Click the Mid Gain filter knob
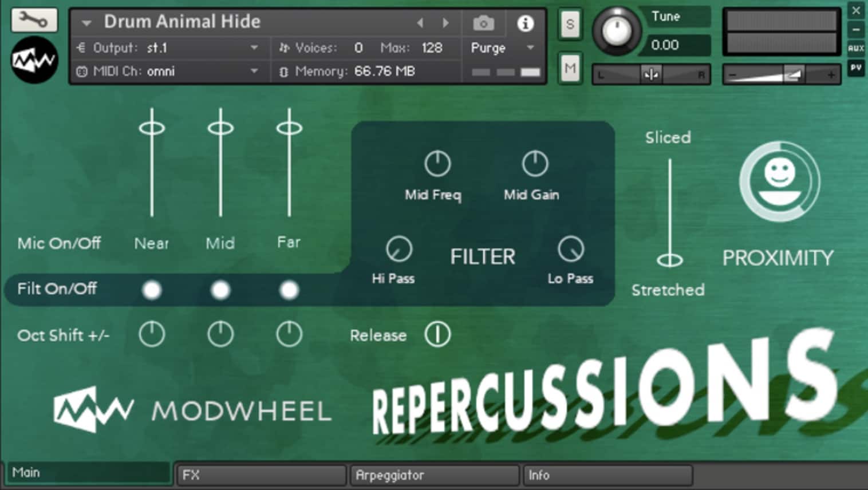The height and width of the screenshot is (490, 868). [535, 164]
